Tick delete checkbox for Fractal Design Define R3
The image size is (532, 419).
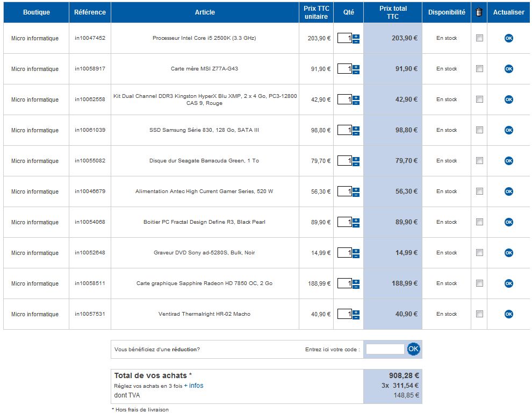click(479, 222)
